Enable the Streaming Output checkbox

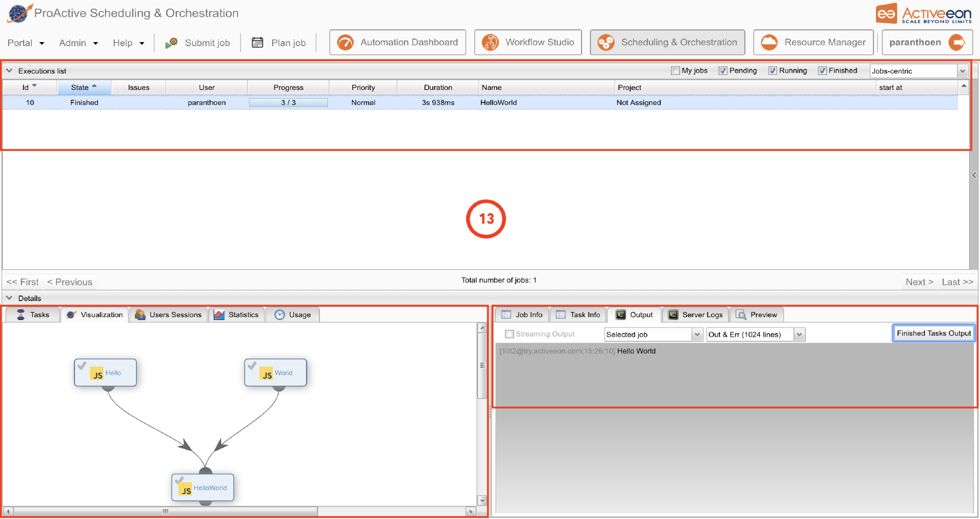(509, 334)
